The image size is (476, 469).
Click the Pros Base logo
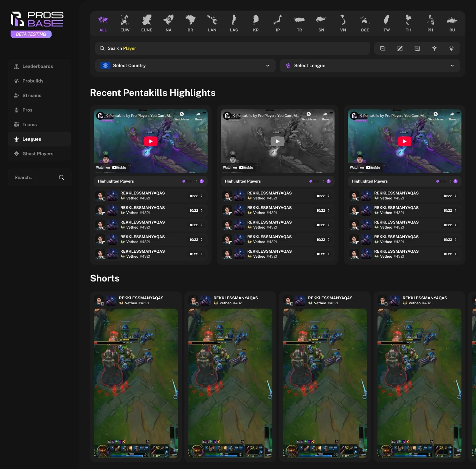(37, 19)
